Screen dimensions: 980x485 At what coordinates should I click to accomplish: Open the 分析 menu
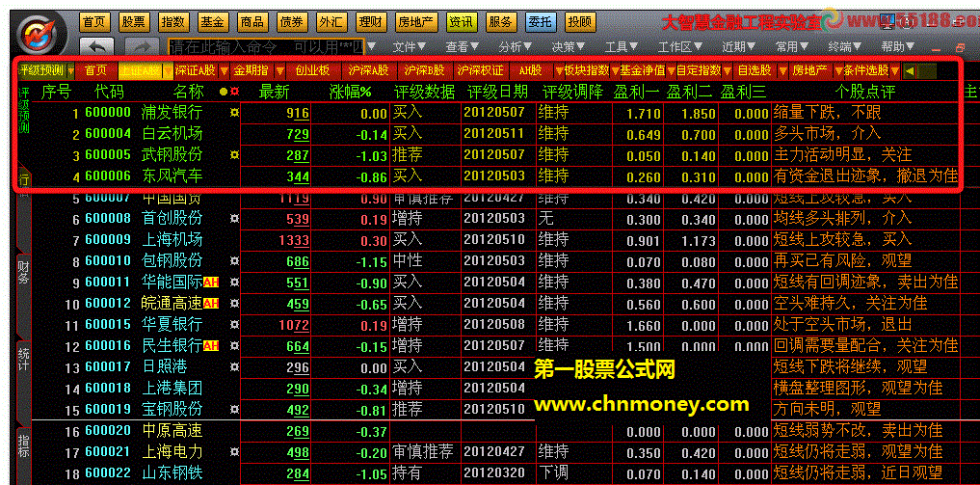click(515, 47)
